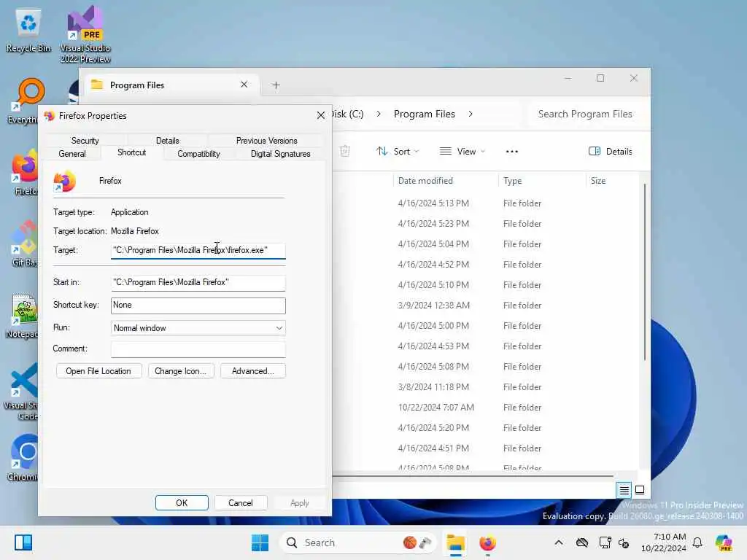
Task: Open the Windows Start button
Action: (260, 542)
